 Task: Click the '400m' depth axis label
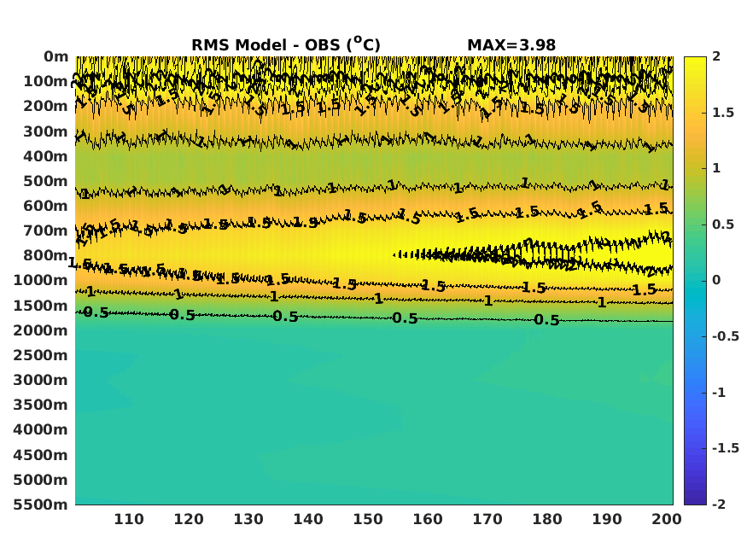coord(46,156)
